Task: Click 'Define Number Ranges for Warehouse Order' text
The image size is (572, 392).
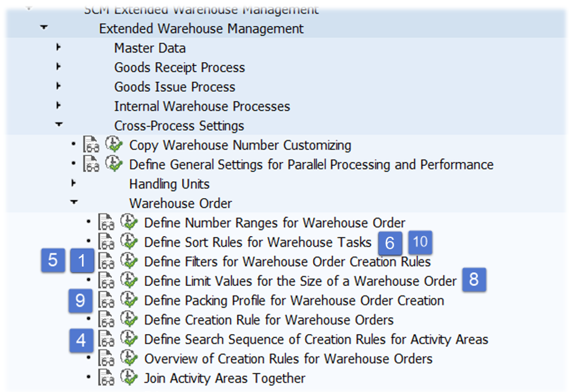Action: tap(275, 223)
